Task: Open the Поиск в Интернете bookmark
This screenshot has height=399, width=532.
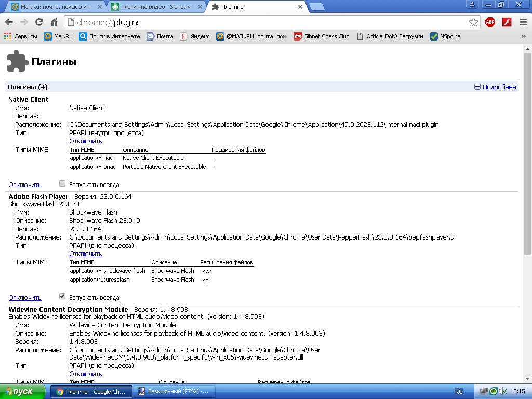Action: pyautogui.click(x=109, y=36)
